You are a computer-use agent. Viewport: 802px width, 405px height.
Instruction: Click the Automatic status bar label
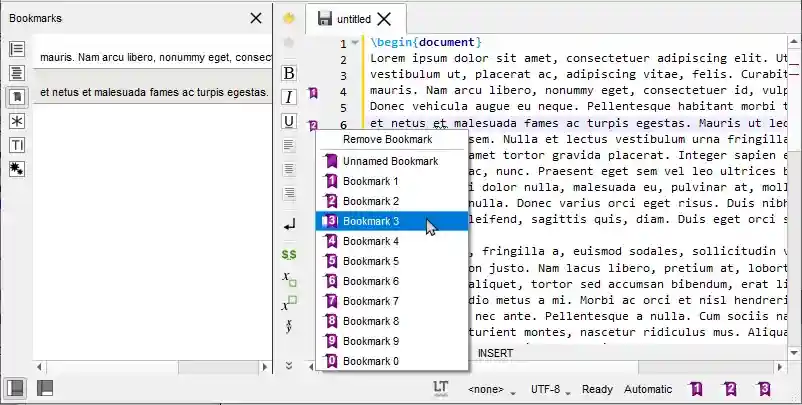[648, 389]
